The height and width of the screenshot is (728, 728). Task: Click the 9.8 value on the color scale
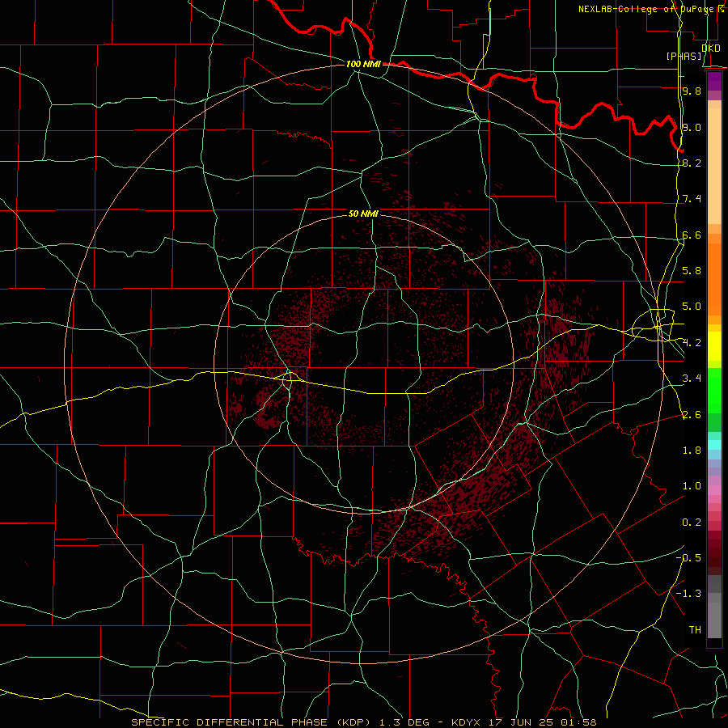(692, 91)
